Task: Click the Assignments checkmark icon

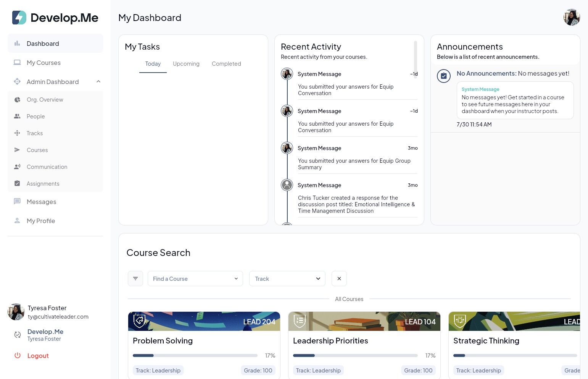Action: [x=17, y=184]
